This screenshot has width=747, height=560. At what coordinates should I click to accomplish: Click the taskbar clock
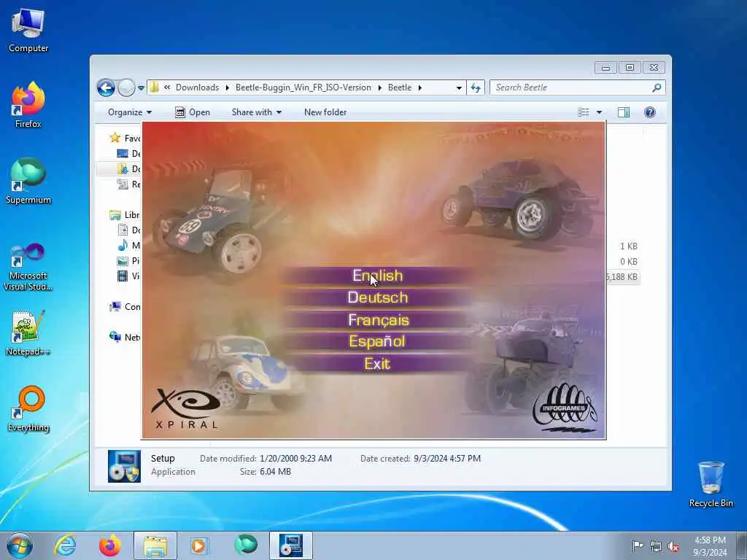click(x=710, y=546)
